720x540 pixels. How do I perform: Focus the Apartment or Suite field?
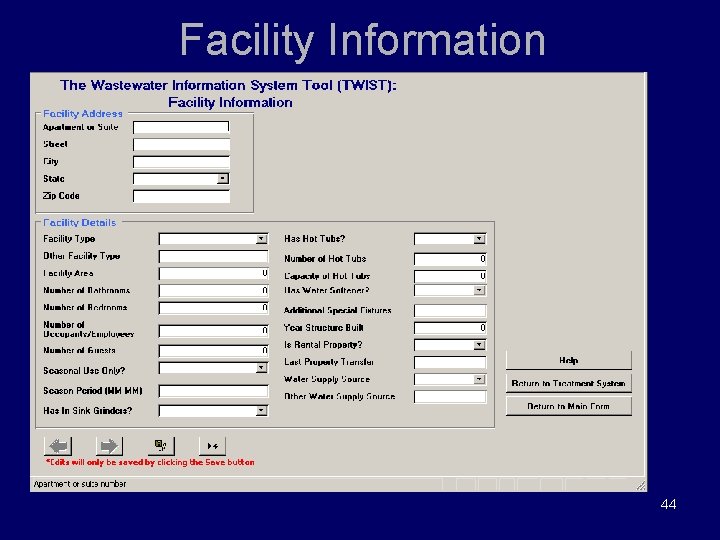[181, 127]
